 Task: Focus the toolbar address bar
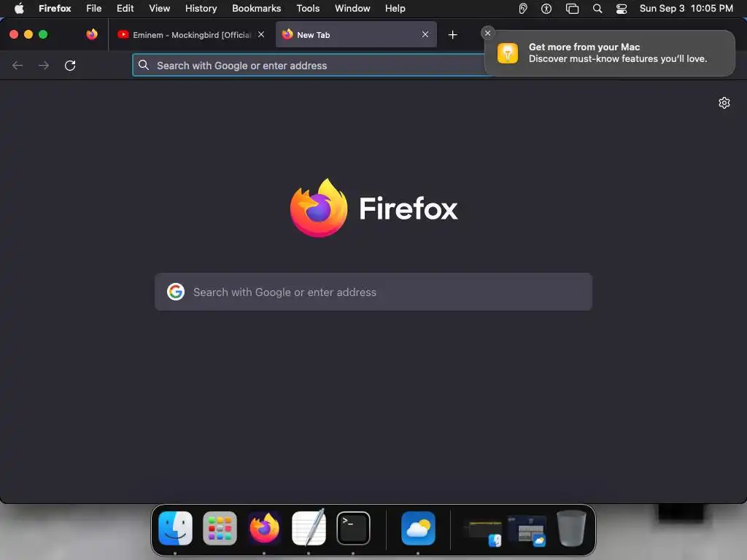pos(309,65)
